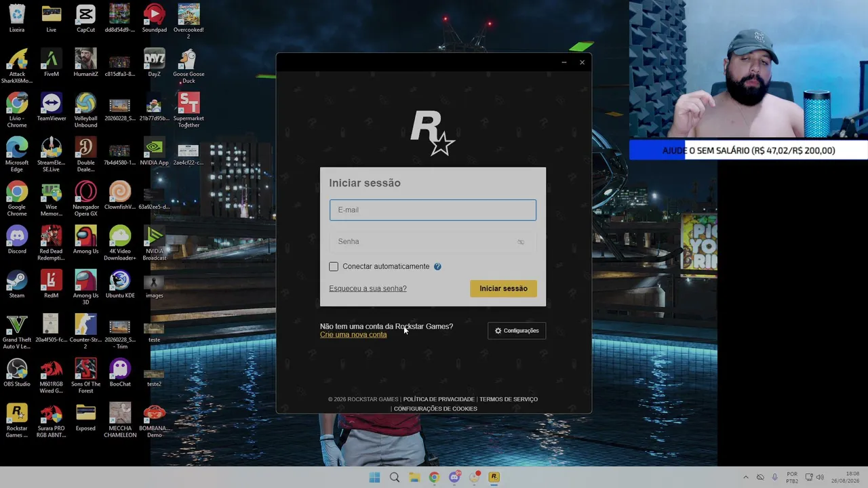Select the OBS Studio desktop shortcut
The width and height of the screenshot is (868, 488).
click(17, 372)
